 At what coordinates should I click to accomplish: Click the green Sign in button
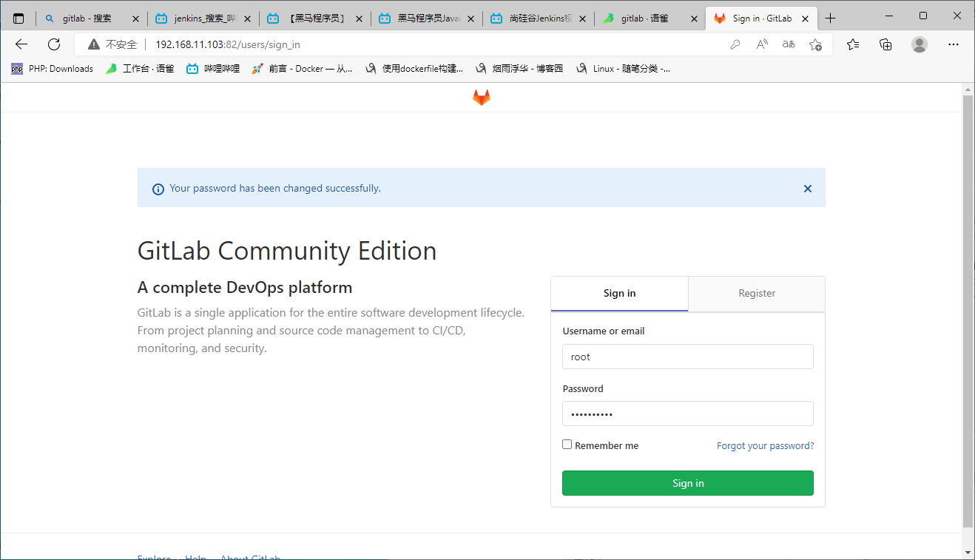coord(688,483)
